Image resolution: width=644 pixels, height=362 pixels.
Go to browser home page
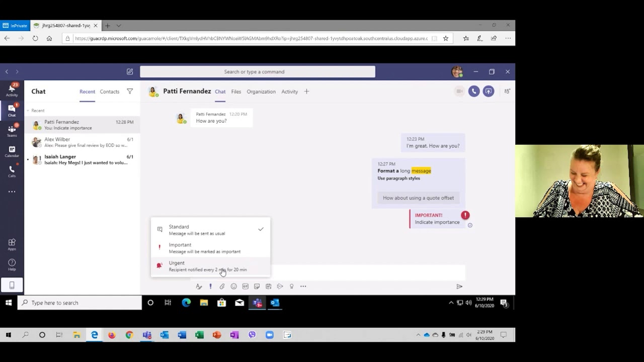coord(49,38)
